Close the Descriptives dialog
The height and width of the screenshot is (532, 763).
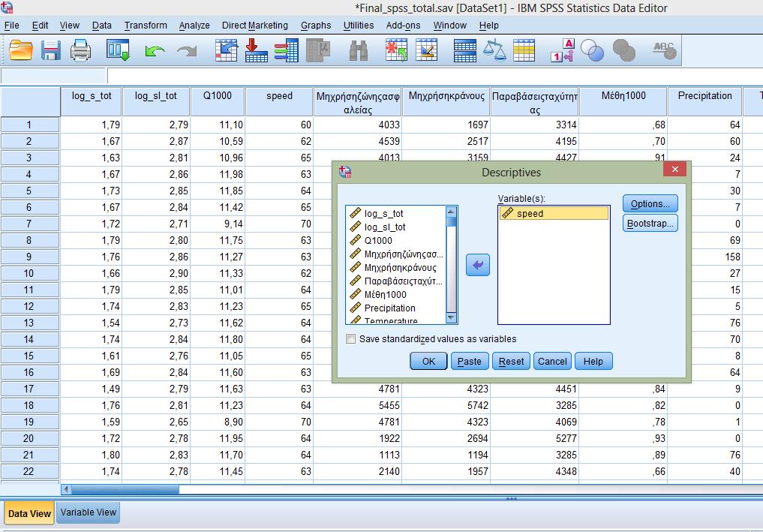coord(674,170)
